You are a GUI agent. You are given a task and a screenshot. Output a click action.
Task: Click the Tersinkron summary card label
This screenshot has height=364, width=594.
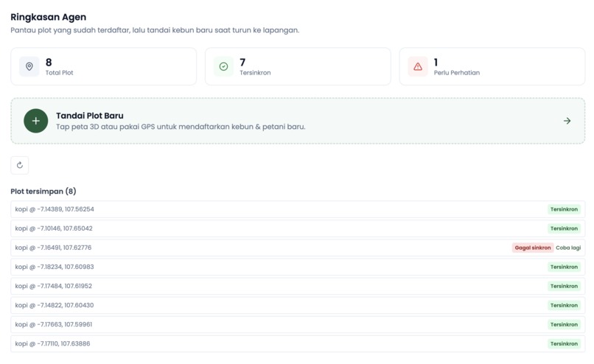pyautogui.click(x=255, y=73)
